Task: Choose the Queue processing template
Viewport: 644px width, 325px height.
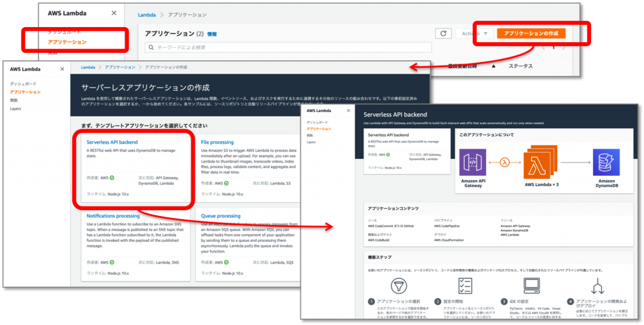Action: [x=221, y=215]
